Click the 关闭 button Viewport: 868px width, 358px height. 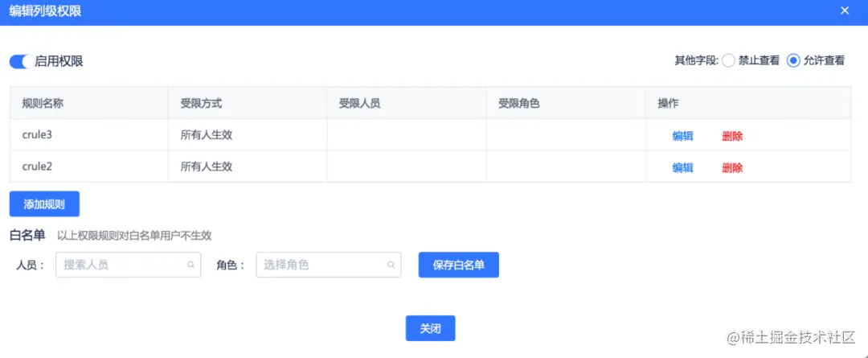click(x=430, y=328)
